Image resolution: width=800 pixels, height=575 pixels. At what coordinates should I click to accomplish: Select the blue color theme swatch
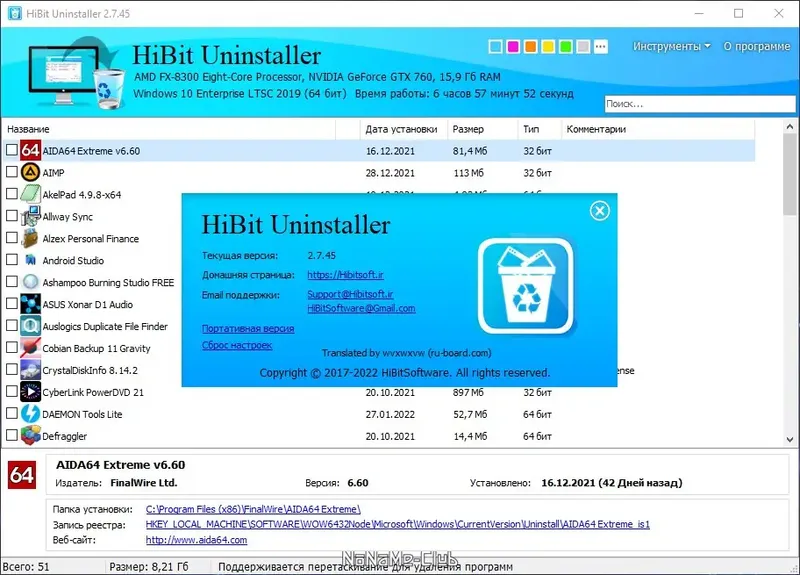coord(495,47)
